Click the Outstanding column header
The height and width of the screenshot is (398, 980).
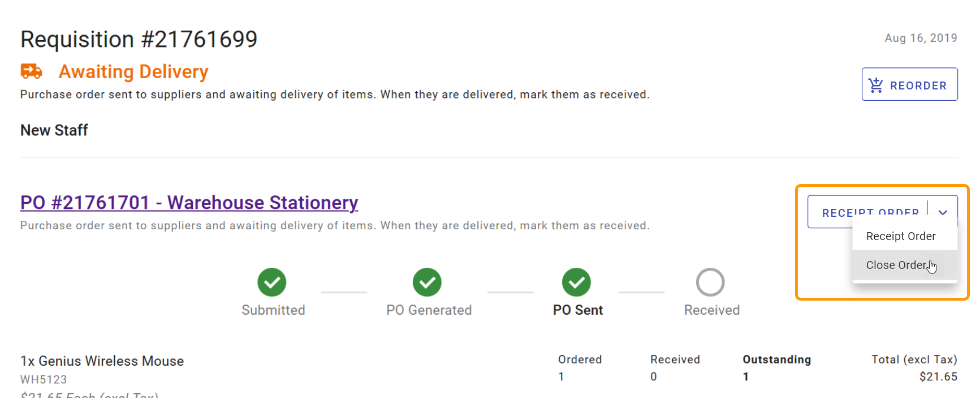click(x=776, y=360)
